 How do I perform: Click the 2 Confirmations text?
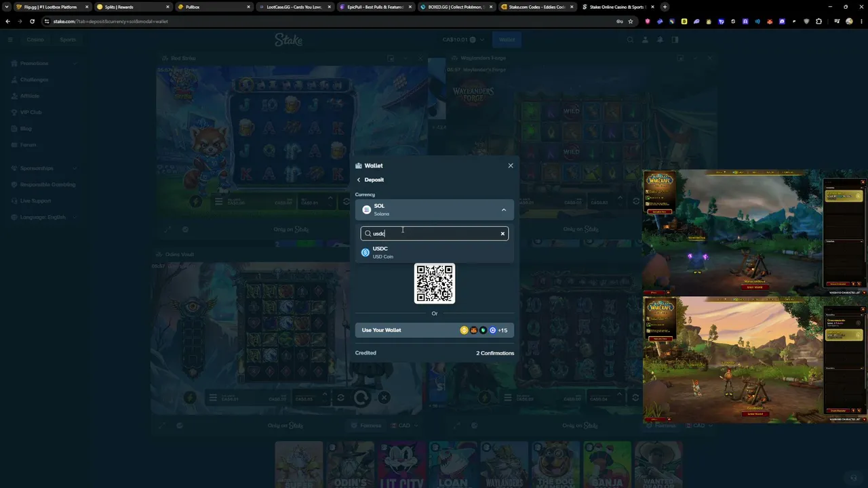point(495,353)
